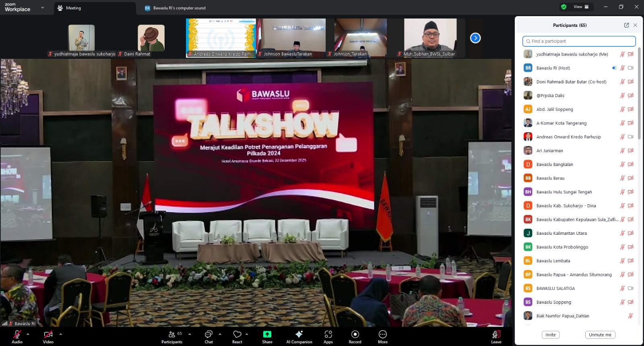Image resolution: width=644 pixels, height=346 pixels.
Task: Toggle the Participants panel button
Action: coord(172,337)
